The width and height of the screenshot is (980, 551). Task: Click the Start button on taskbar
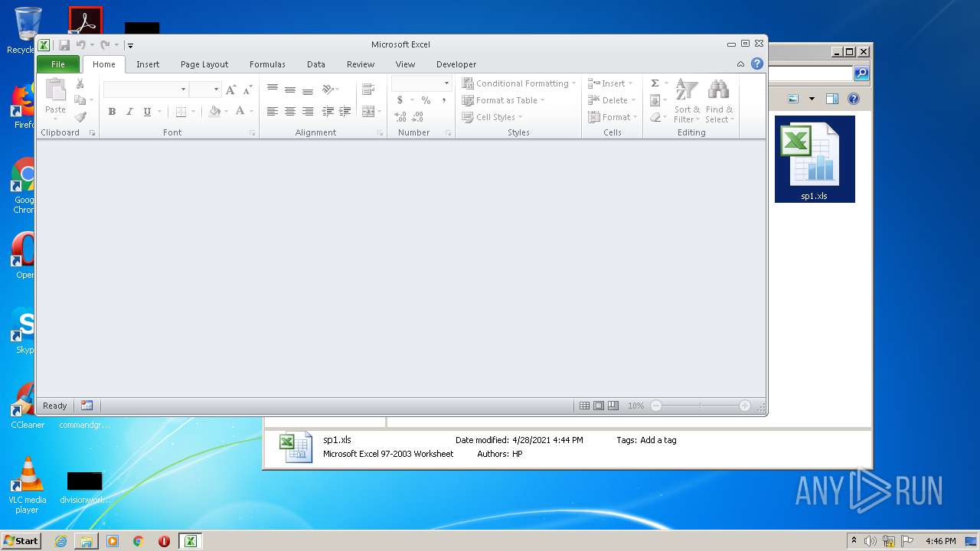[21, 541]
